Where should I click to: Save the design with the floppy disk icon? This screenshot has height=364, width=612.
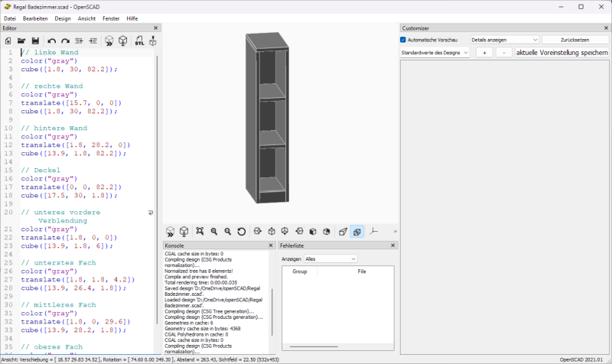coord(35,41)
